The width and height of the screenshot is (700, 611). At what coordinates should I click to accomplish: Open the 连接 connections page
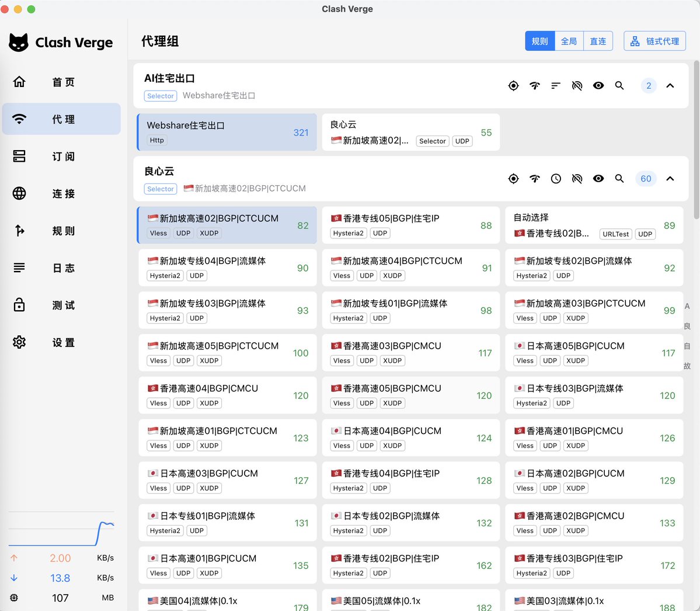[x=61, y=193]
